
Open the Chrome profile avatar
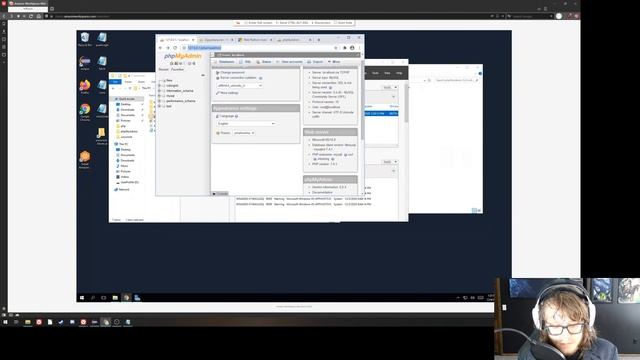click(352, 48)
